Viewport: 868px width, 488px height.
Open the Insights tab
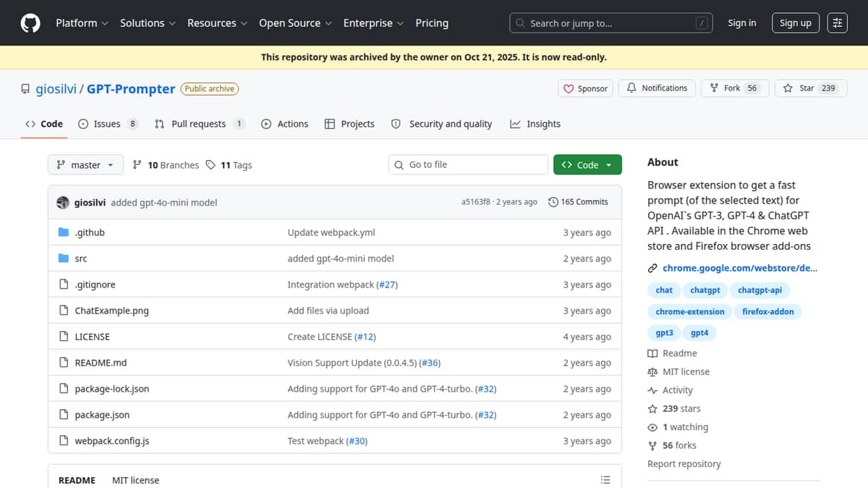click(535, 124)
